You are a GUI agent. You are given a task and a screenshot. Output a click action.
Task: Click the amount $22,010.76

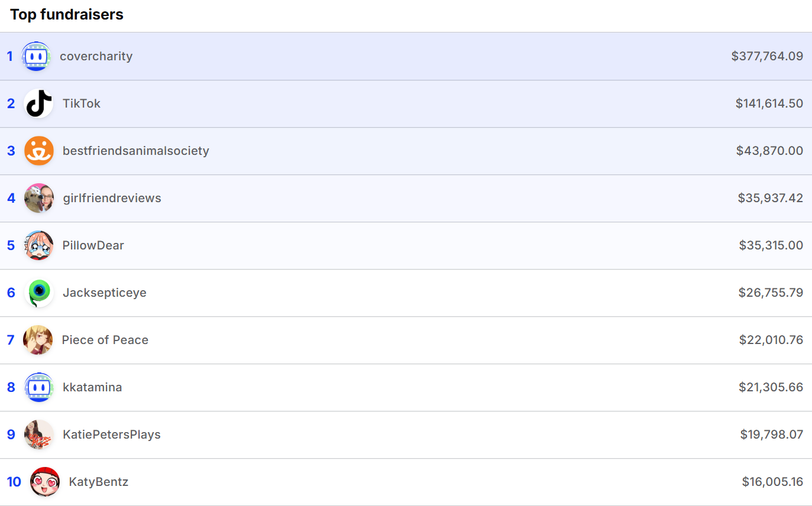(771, 340)
